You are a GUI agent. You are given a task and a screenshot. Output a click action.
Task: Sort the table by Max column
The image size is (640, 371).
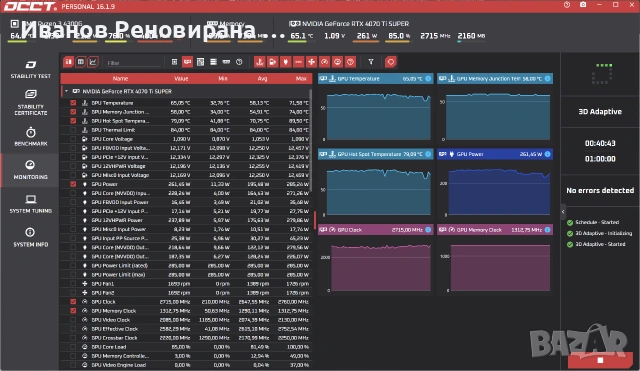pos(301,78)
